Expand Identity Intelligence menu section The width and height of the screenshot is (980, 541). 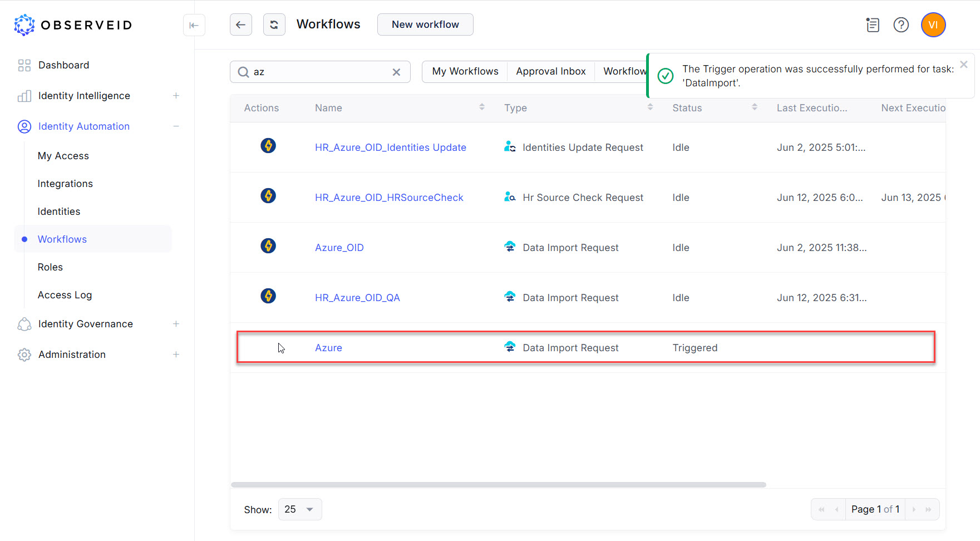[176, 96]
